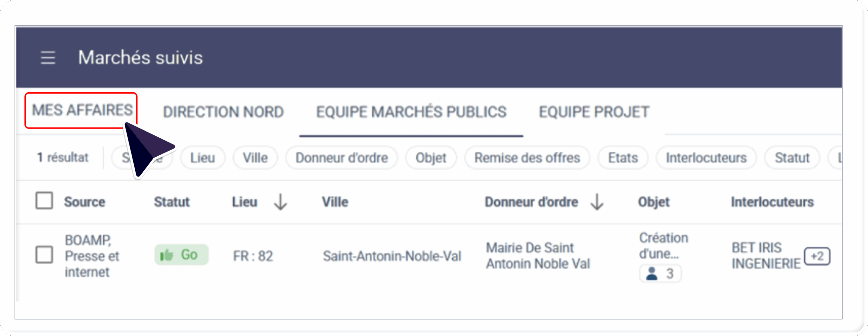Open the Remise des offres filter
868x336 pixels.
tap(527, 158)
